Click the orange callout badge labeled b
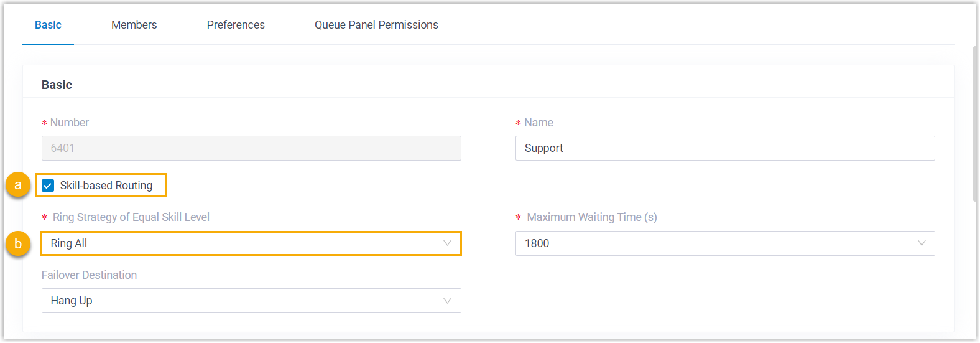Screen dimensions: 980x343 tap(18, 243)
